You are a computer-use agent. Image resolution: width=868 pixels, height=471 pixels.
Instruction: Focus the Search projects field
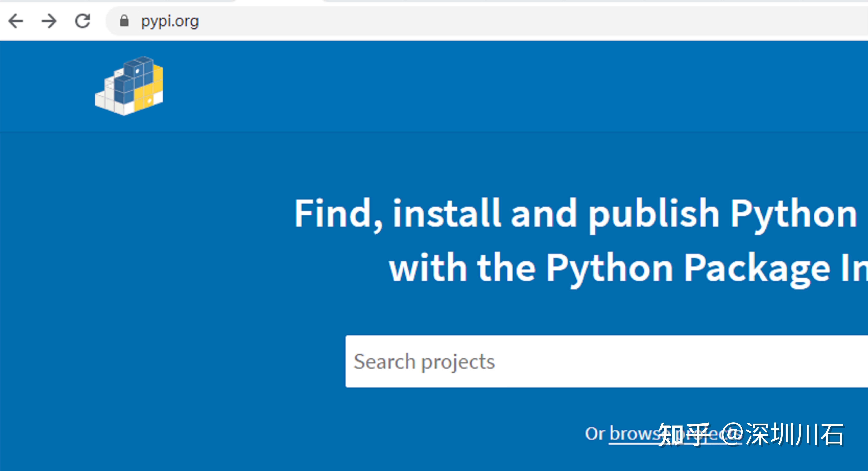[607, 361]
